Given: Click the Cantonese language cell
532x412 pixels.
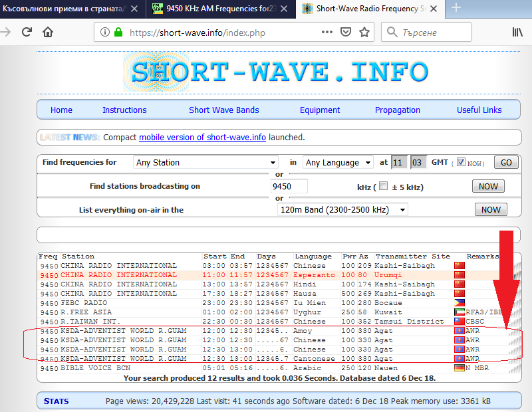Looking at the screenshot, I should 314,358.
